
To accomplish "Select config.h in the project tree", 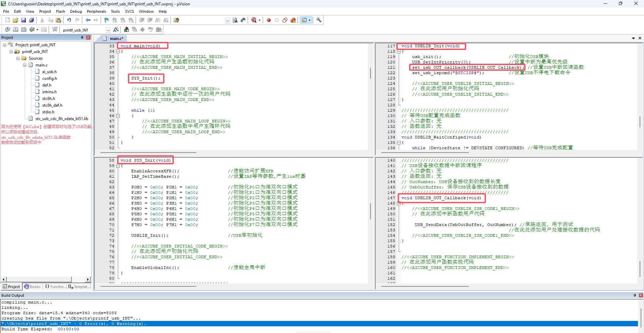I will click(49, 78).
